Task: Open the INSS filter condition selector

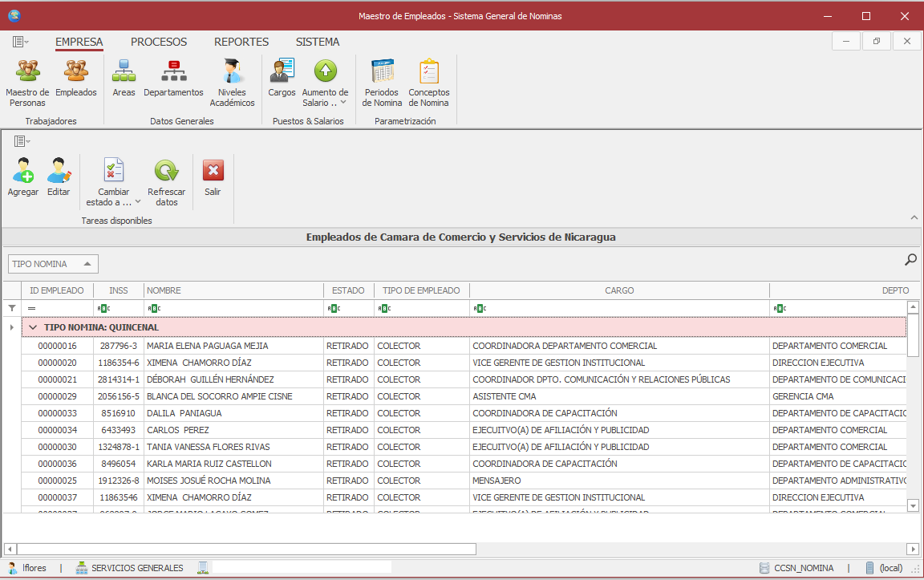Action: pos(103,308)
